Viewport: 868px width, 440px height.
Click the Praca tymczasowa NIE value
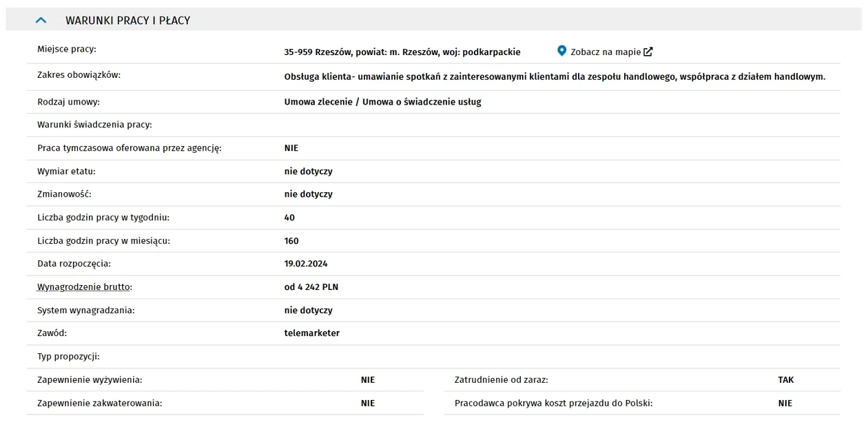[291, 148]
